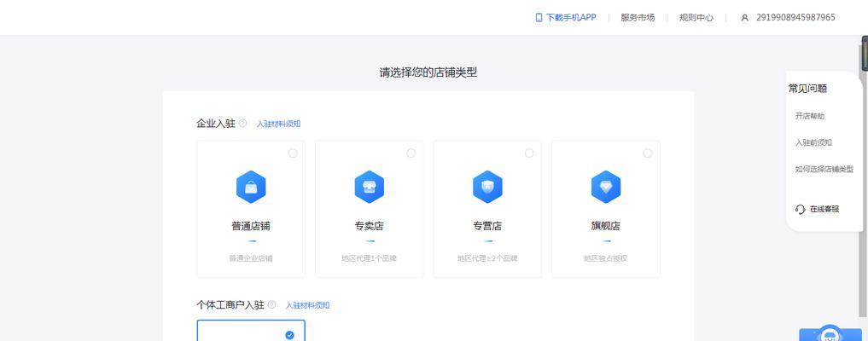This screenshot has height=341, width=868.
Task: Open 入驻材料须知 link next to 企业入驻
Action: (x=278, y=124)
